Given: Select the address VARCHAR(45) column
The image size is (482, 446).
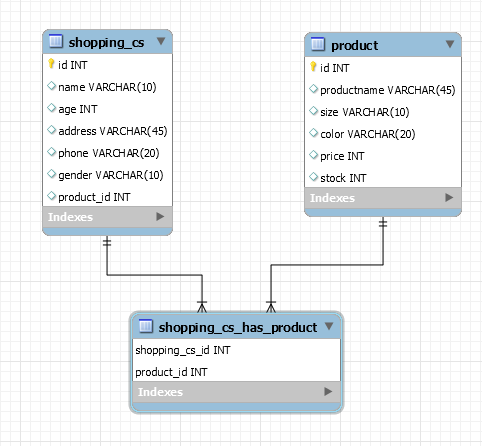Looking at the screenshot, I should point(107,131).
